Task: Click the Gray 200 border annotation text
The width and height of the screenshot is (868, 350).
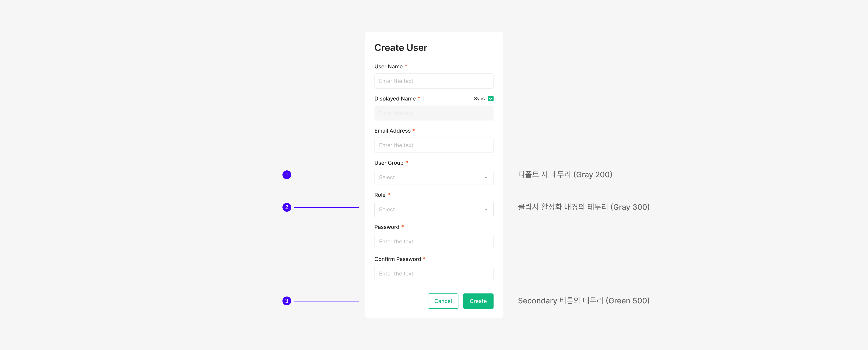Action: point(565,175)
